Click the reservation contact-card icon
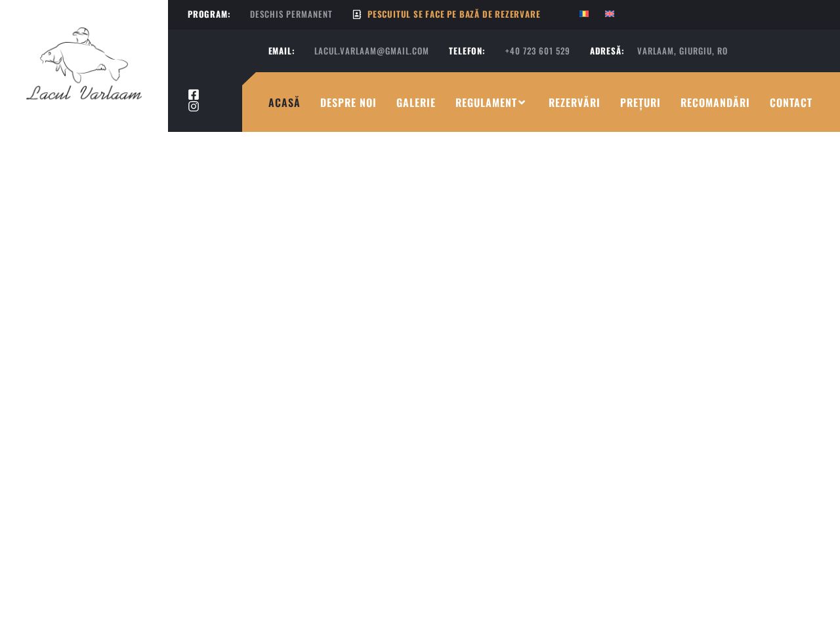The height and width of the screenshot is (630, 840). pos(357,14)
